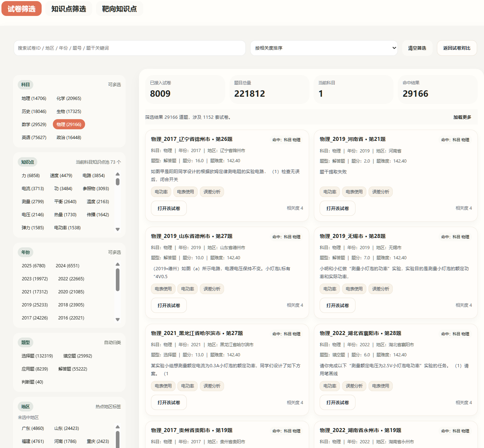Choose the 解答题 (55222) question type
Image resolution: width=484 pixels, height=448 pixels.
tap(73, 369)
